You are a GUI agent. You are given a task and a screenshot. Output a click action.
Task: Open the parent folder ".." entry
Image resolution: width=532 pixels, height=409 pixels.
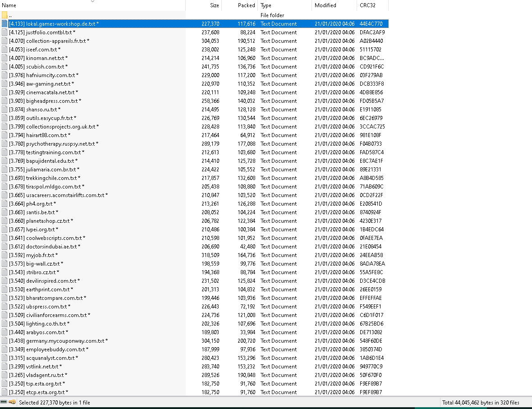(10, 15)
